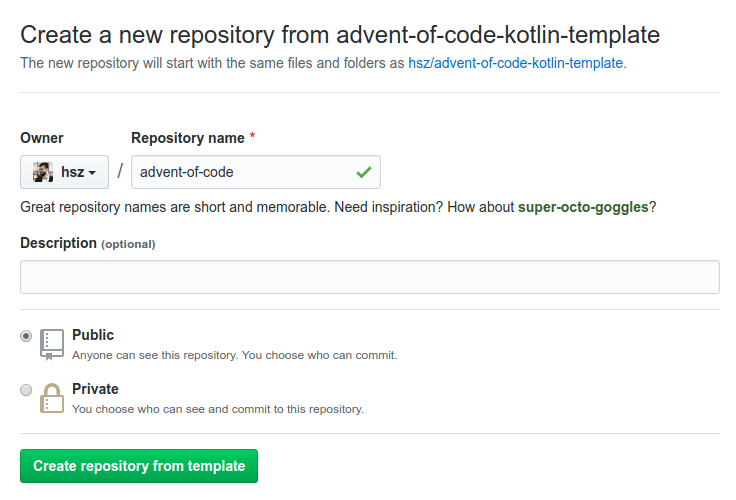Screen dimensions: 736x500
Task: Select the Private radio button
Action: coord(26,390)
